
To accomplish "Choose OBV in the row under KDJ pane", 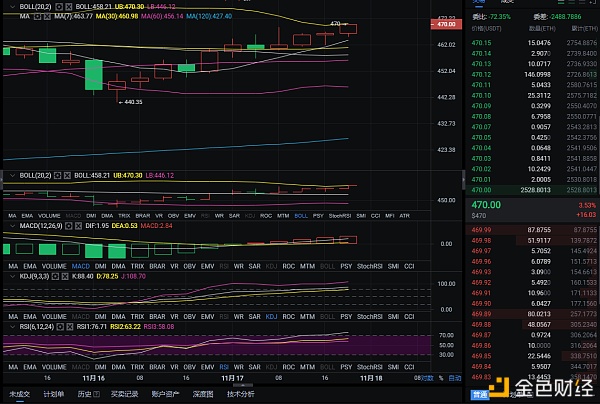I will (x=189, y=317).
